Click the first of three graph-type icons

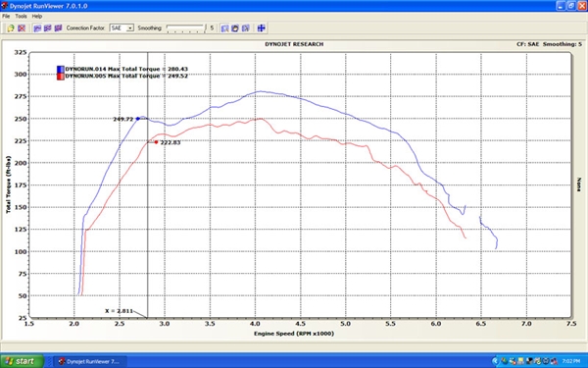37,28
